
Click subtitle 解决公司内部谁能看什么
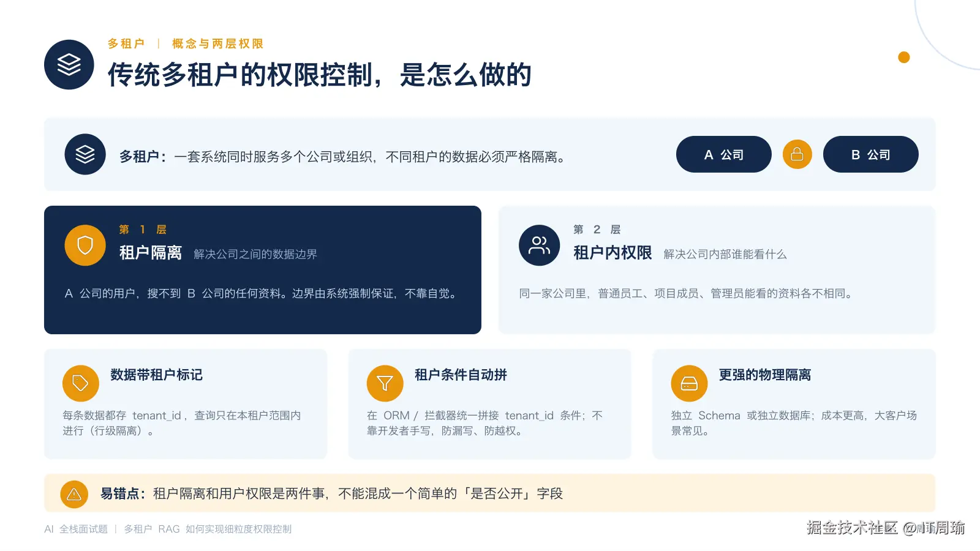tap(725, 254)
